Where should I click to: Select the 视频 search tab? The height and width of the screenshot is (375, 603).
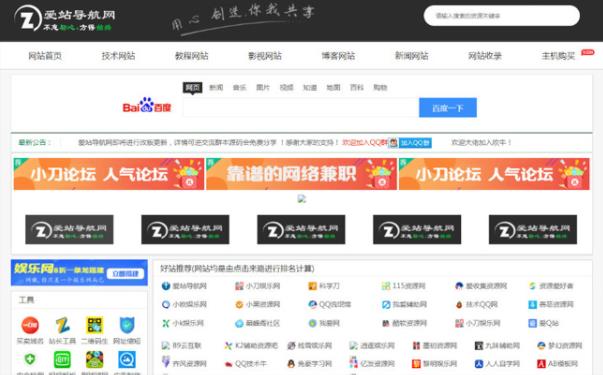coord(287,88)
